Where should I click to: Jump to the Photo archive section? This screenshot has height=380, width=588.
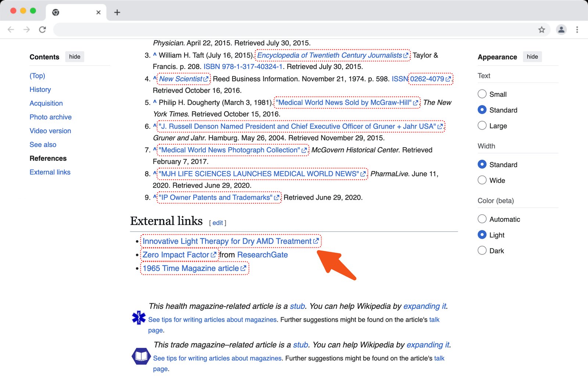51,117
